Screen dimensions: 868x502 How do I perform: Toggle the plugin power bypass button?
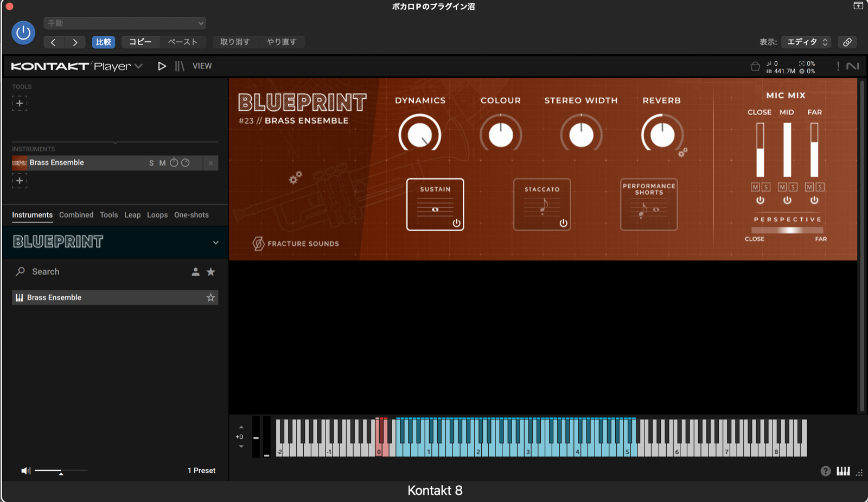23,33
